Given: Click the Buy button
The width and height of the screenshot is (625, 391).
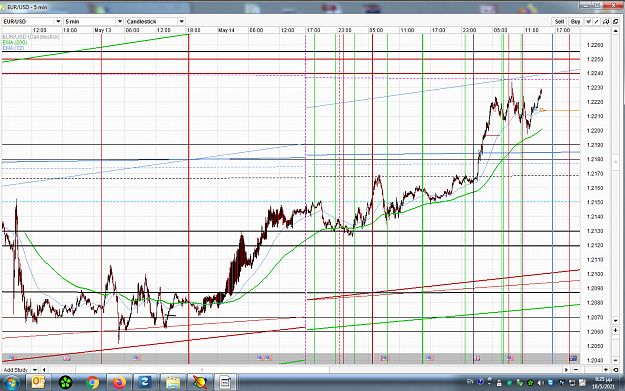Looking at the screenshot, I should pos(576,22).
